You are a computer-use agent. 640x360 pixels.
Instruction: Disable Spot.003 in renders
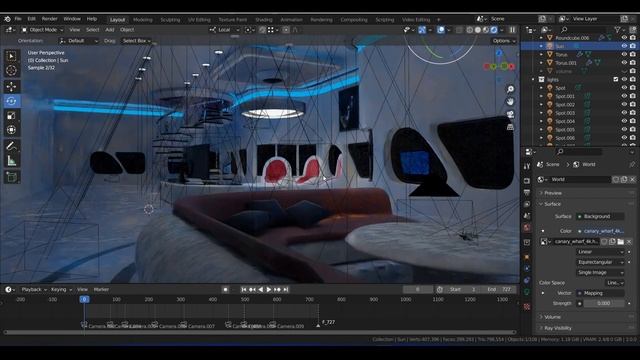633,113
